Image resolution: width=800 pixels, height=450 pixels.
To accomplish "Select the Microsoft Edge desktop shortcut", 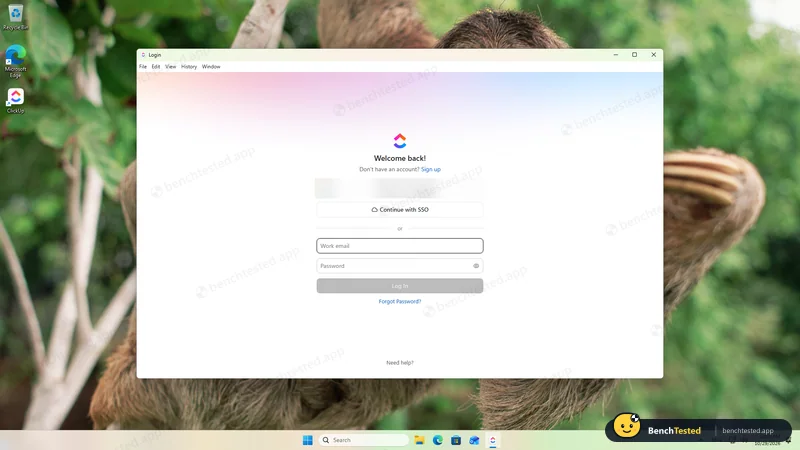I will pos(15,61).
